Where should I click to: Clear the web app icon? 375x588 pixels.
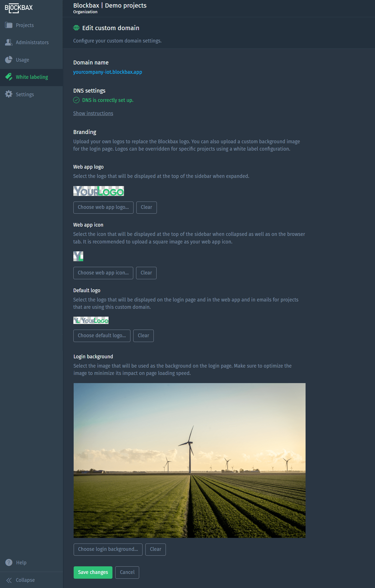pos(146,273)
